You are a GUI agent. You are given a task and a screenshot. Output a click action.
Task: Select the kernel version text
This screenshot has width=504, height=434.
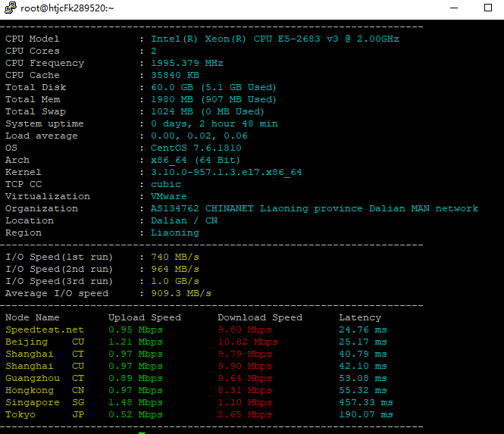click(227, 172)
